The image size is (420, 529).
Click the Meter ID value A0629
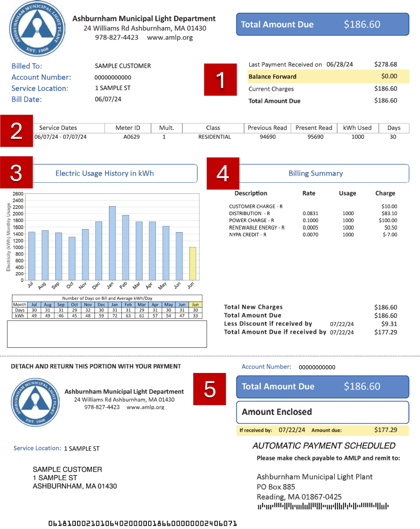pos(131,137)
